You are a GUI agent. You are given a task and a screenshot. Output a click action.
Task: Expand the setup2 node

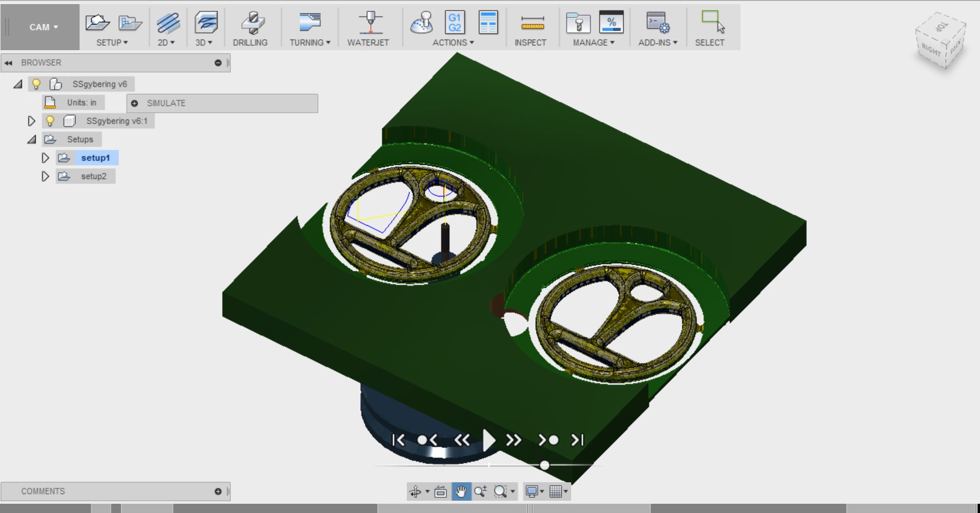45,176
